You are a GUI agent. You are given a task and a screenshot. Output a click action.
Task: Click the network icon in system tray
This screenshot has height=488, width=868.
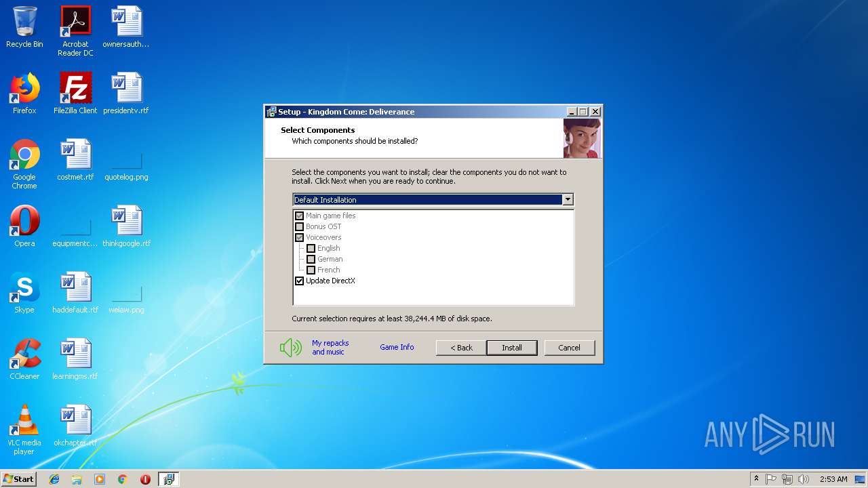click(x=787, y=479)
